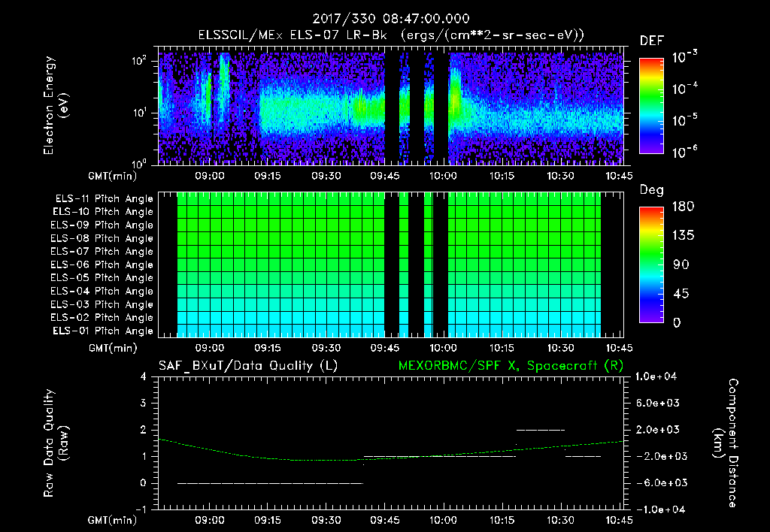The height and width of the screenshot is (532, 770).
Task: Select the ELS-07 Pitch Angle row label
Action: coord(102,252)
